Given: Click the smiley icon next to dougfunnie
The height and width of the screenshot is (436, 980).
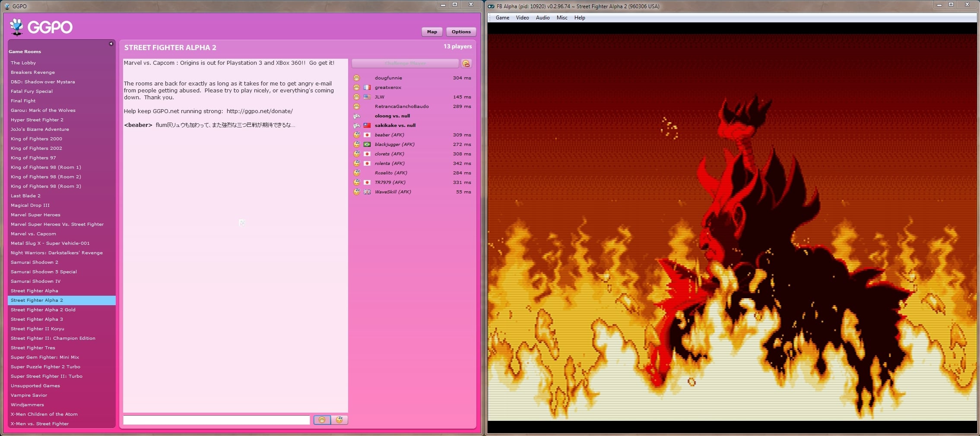Looking at the screenshot, I should pos(357,78).
